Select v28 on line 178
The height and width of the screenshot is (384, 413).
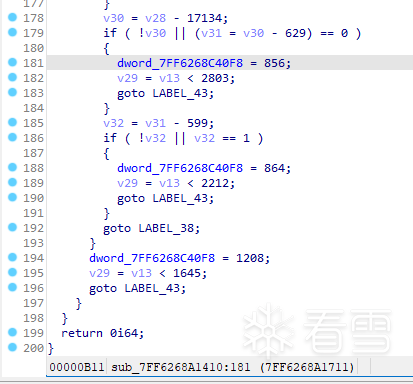[155, 18]
